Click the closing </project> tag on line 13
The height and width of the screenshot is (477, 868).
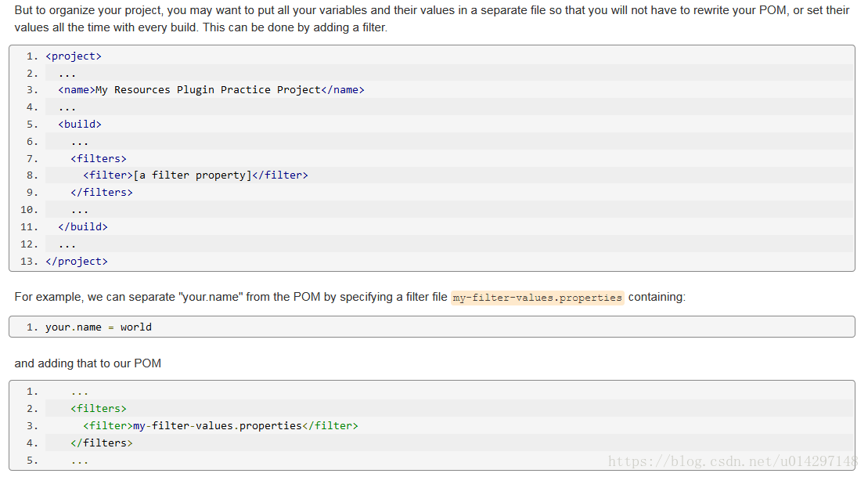[76, 262]
